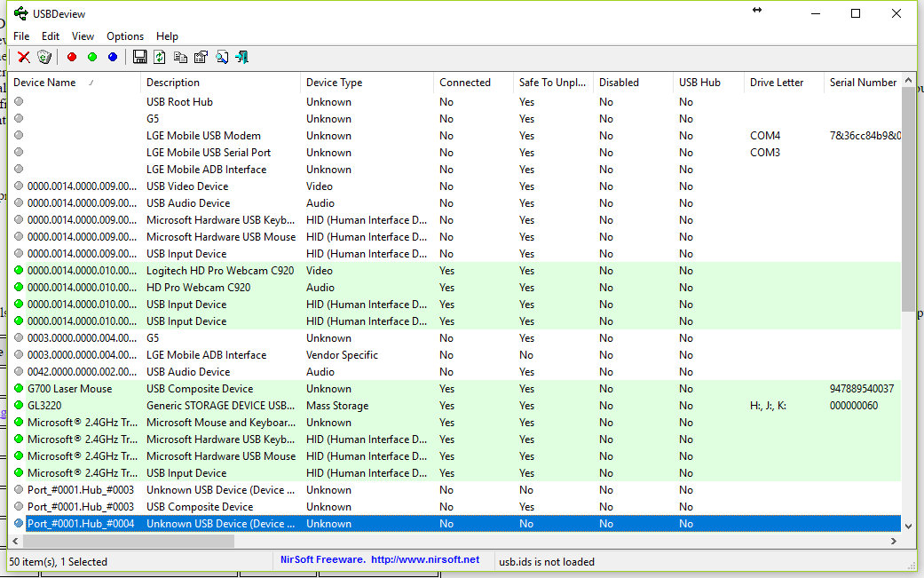Select the COM3 drive letter cell
The image size is (924, 578).
point(765,153)
